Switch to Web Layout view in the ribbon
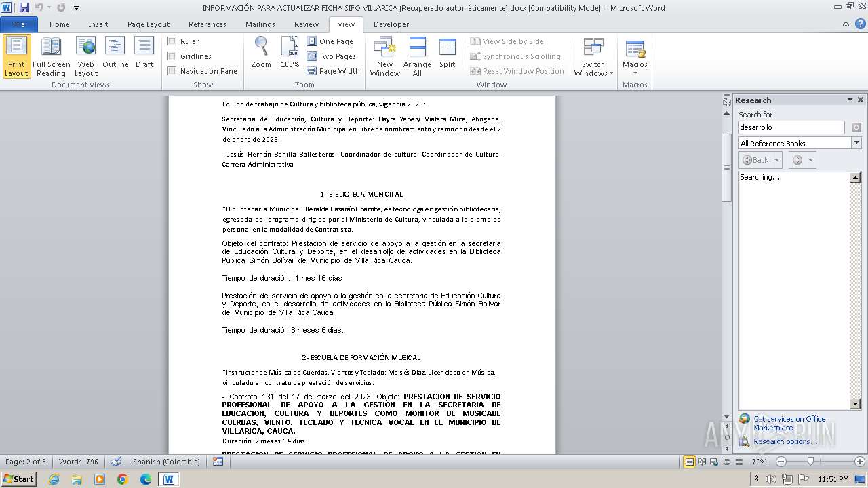868x488 pixels. point(86,56)
